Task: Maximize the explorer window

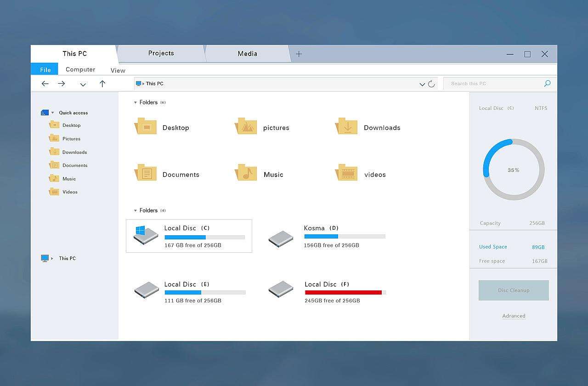Action: [x=527, y=54]
